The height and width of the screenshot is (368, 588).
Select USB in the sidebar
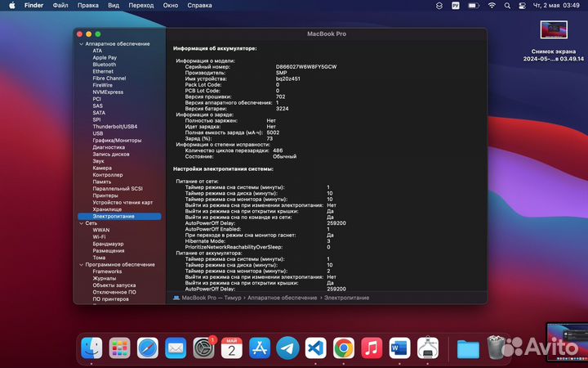coord(97,133)
